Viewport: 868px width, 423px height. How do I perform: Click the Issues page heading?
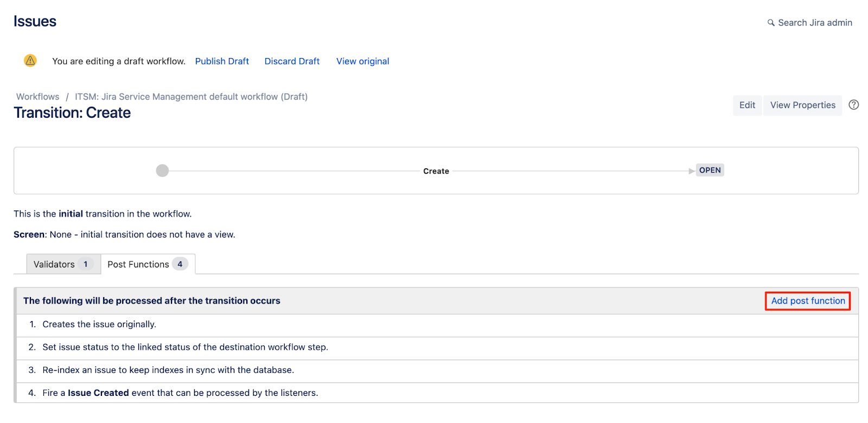tap(35, 21)
